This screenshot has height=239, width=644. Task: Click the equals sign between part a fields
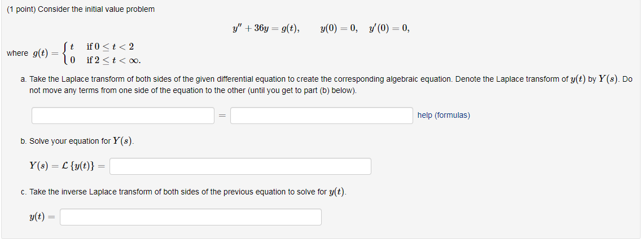pos(222,116)
